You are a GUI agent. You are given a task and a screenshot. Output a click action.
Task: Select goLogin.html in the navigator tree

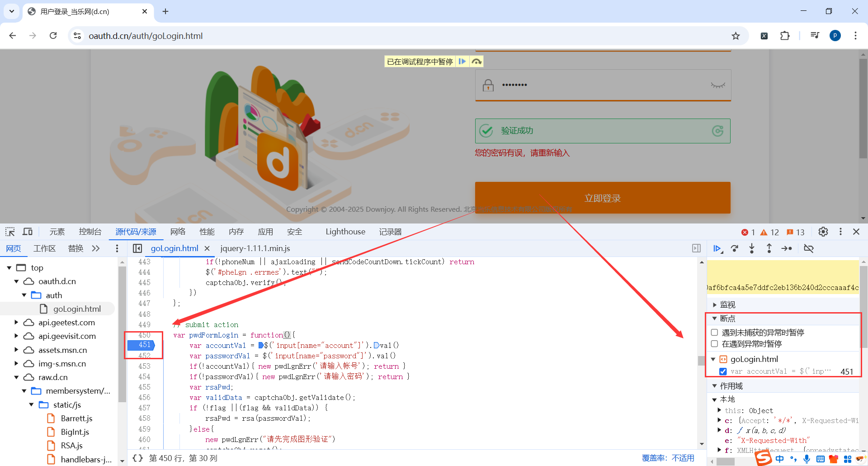click(x=77, y=309)
